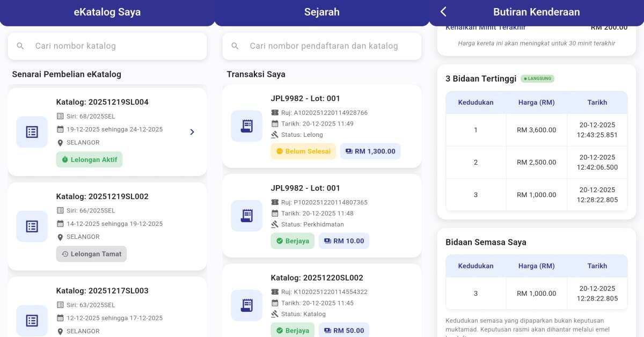Screen dimensions: 644x337
Task: Click the Ruj reference icon for transaction A1020251220114928766
Action: pyautogui.click(x=274, y=113)
